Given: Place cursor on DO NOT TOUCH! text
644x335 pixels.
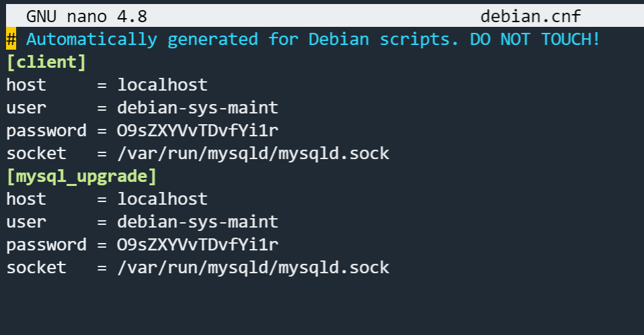Looking at the screenshot, I should (535, 40).
